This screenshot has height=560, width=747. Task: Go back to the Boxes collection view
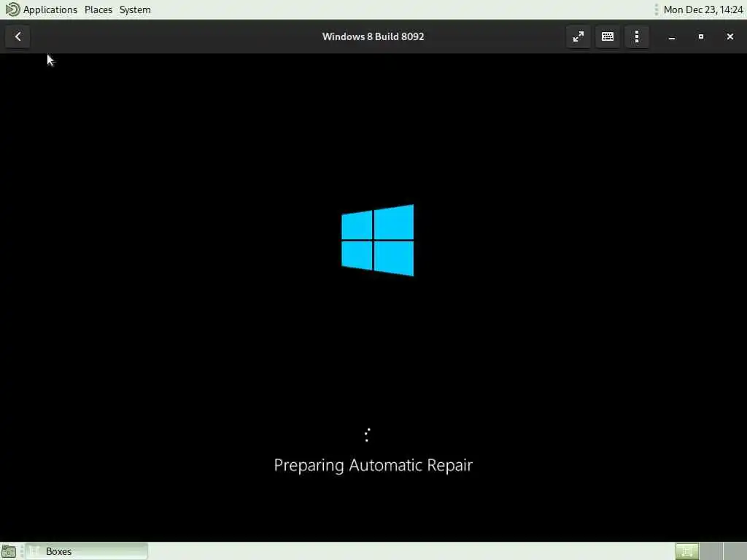point(18,36)
